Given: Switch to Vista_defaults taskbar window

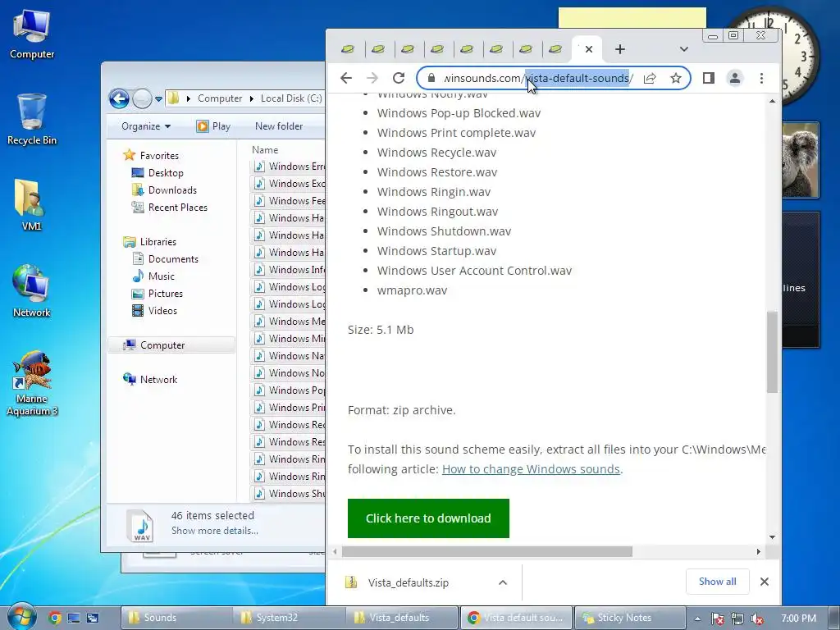Looking at the screenshot, I should pos(402,618).
